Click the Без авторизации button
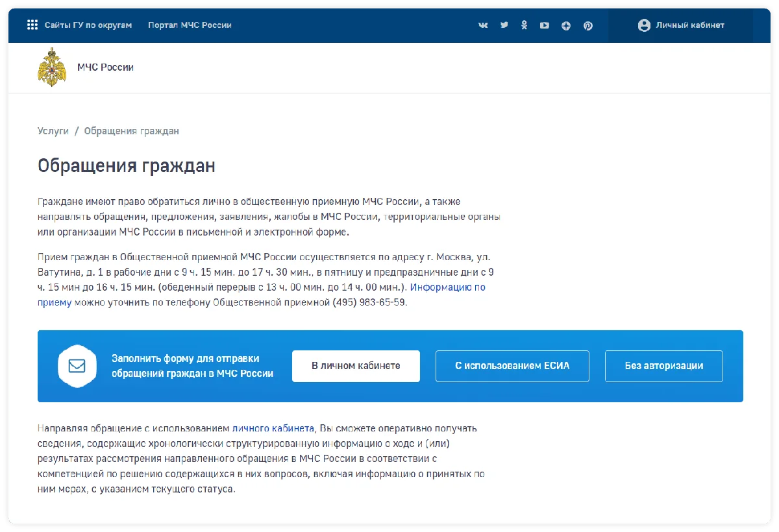779x532 pixels. pos(663,366)
